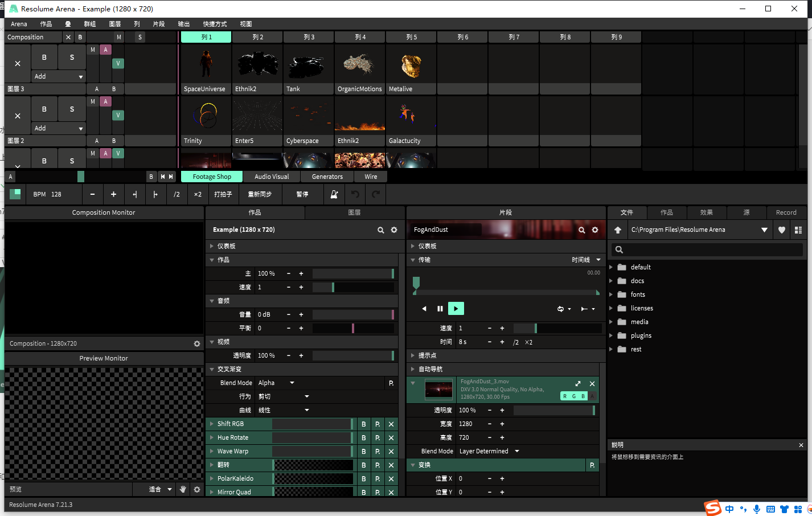Clear layer 3 with the X button
This screenshot has height=516, width=812.
(x=18, y=64)
